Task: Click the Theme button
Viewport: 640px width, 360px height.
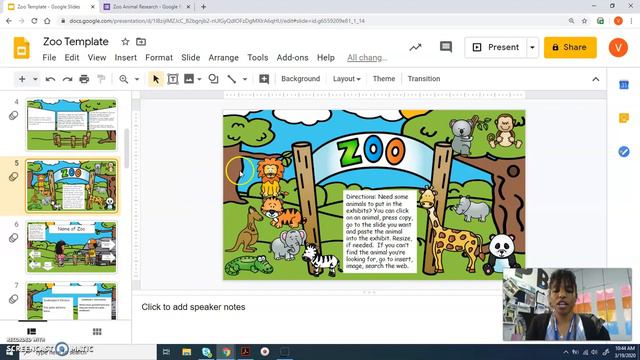Action: pyautogui.click(x=384, y=79)
